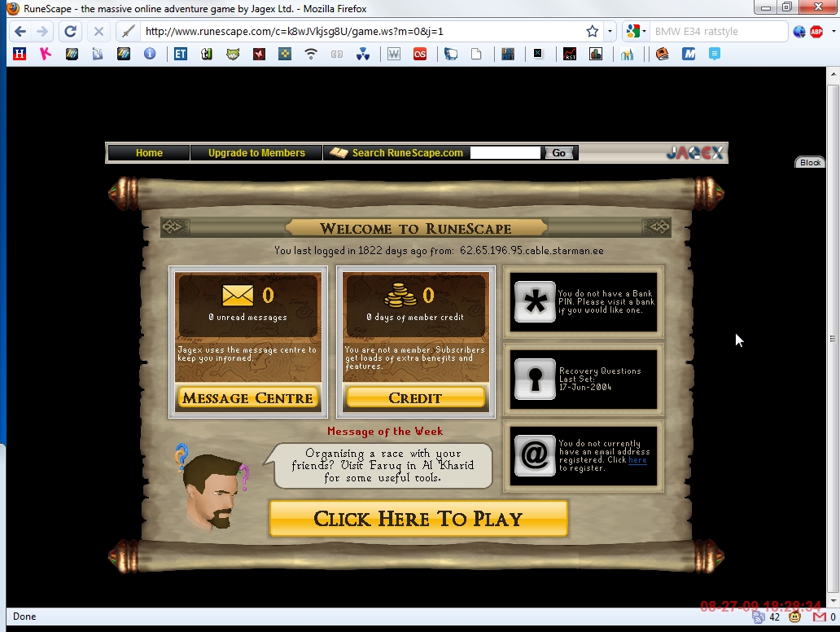
Task: Click Search RuneScape.com label
Action: pyautogui.click(x=407, y=153)
